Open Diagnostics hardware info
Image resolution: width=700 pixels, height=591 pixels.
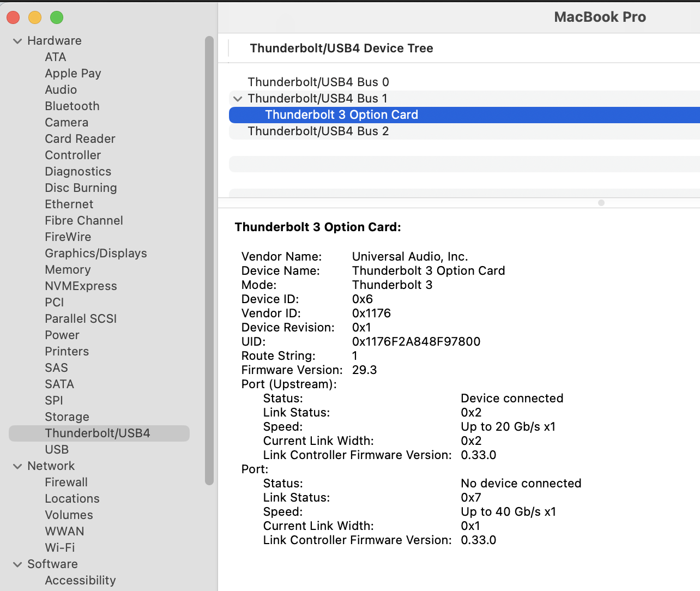click(x=78, y=172)
